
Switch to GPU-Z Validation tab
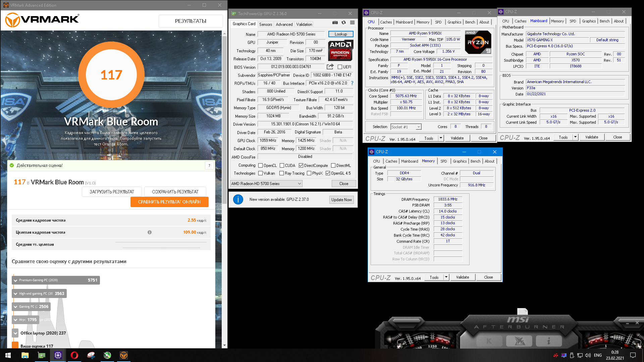point(304,24)
